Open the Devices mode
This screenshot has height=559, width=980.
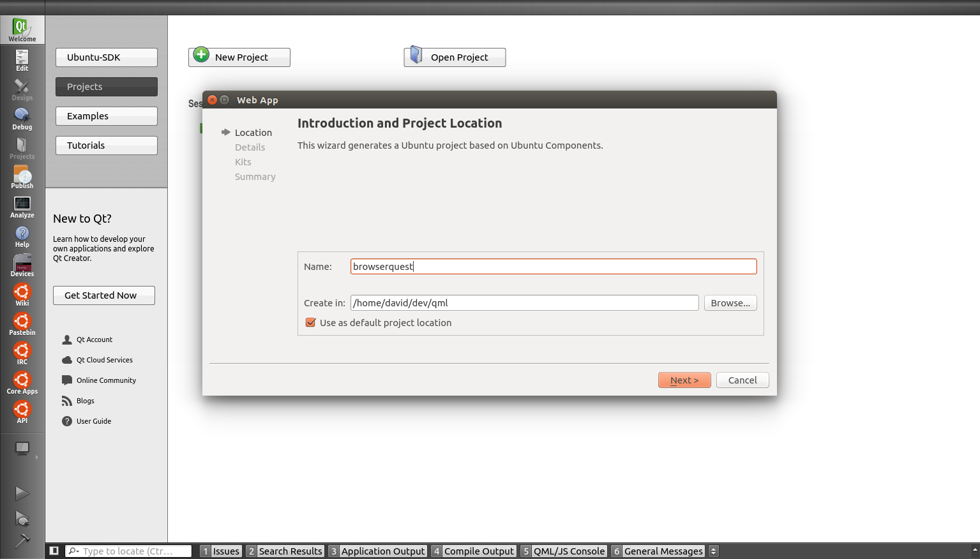coord(22,265)
